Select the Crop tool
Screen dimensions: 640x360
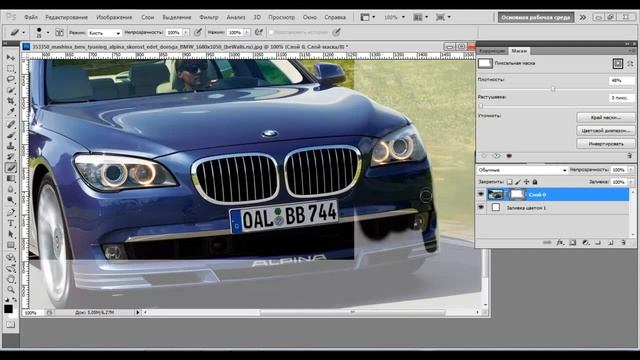coord(11,100)
